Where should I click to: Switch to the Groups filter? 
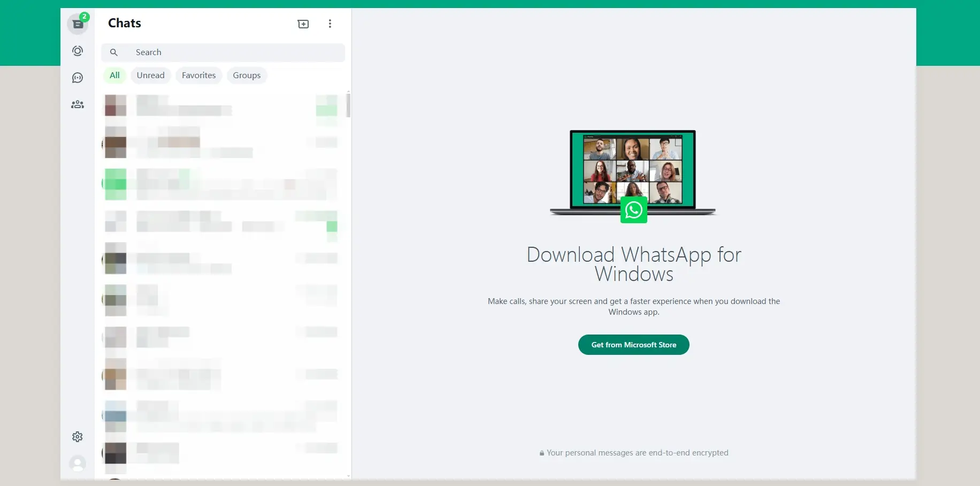(247, 75)
